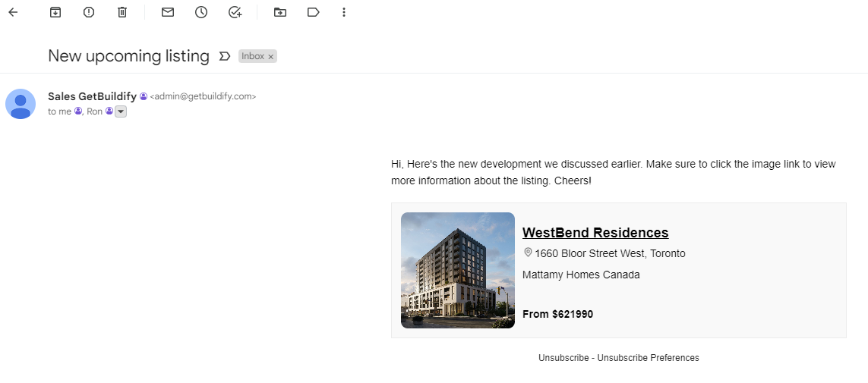
Task: Open the Unsubscribe Preferences link
Action: (x=649, y=357)
